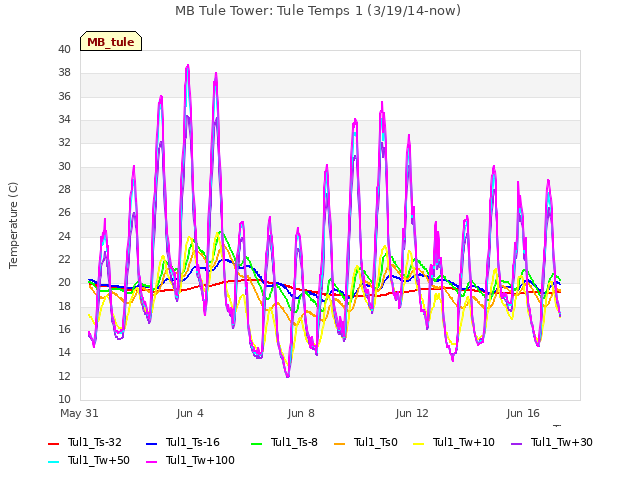Click the Temperature (C) axis label
Image resolution: width=640 pixels, height=480 pixels.
pyautogui.click(x=13, y=225)
